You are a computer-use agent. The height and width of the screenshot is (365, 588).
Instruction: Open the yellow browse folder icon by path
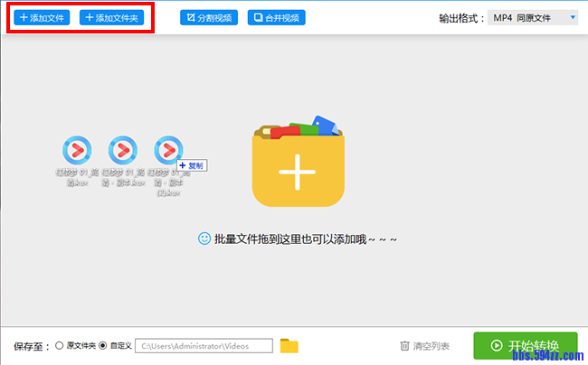289,345
